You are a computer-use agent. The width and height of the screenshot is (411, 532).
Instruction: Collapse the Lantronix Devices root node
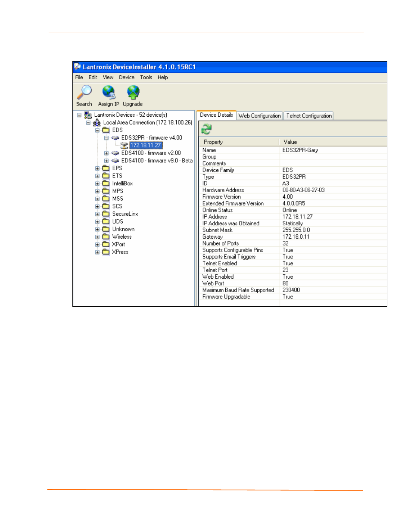coord(79,115)
